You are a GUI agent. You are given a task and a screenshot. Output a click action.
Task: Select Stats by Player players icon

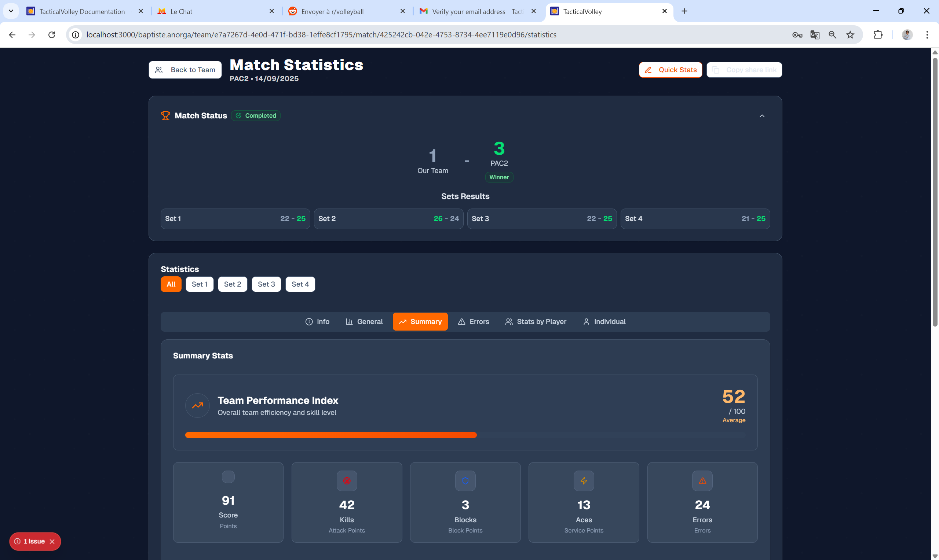[x=509, y=321]
